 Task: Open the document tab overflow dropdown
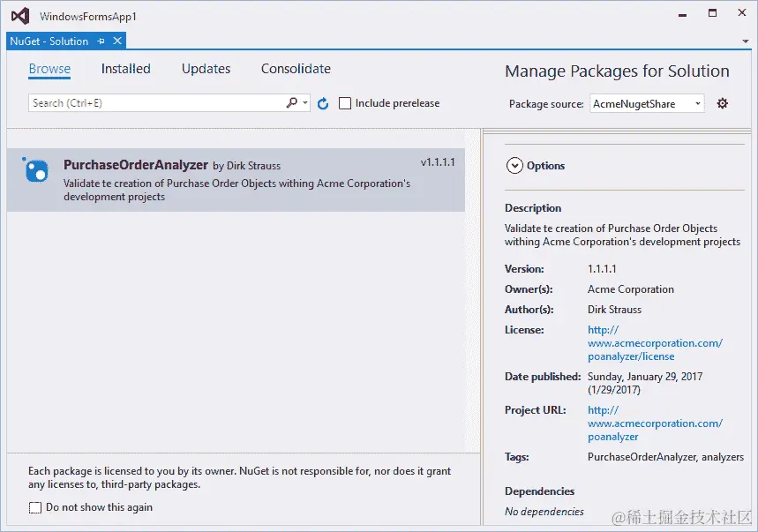pyautogui.click(x=746, y=41)
